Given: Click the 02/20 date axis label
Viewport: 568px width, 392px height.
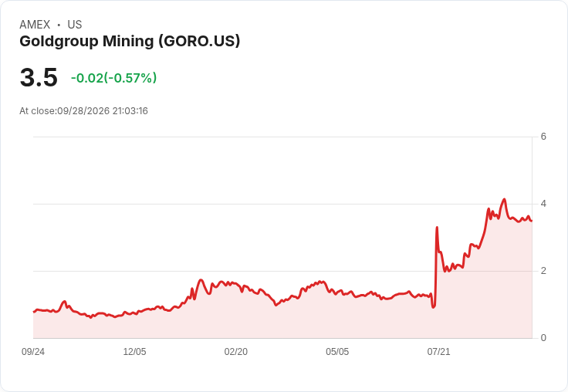Looking at the screenshot, I should 236,352.
